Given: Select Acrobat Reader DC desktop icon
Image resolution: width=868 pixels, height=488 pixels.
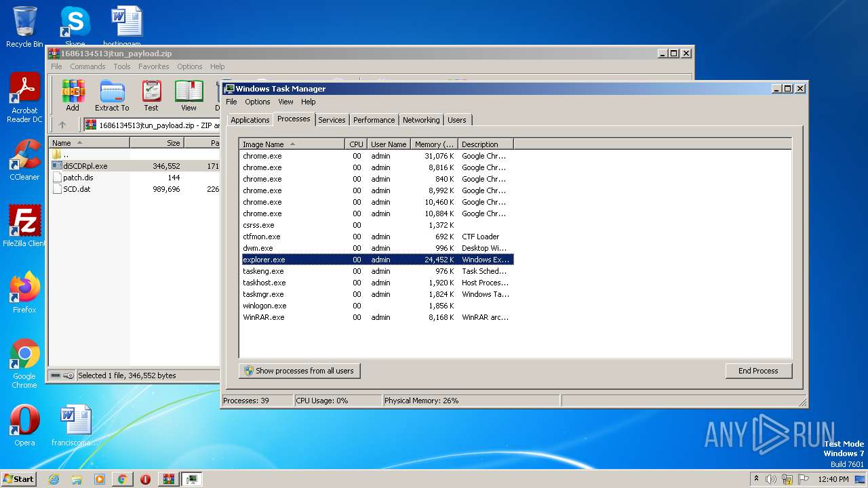Looking at the screenshot, I should (x=24, y=98).
